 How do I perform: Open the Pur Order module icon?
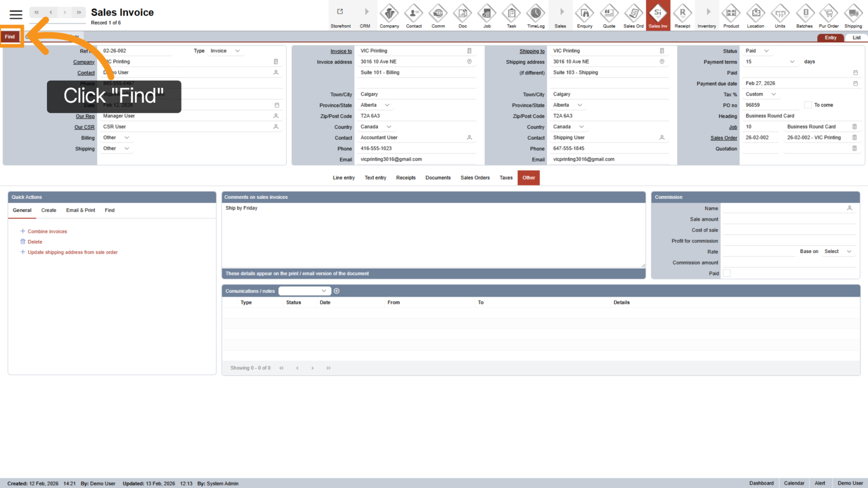coord(828,14)
